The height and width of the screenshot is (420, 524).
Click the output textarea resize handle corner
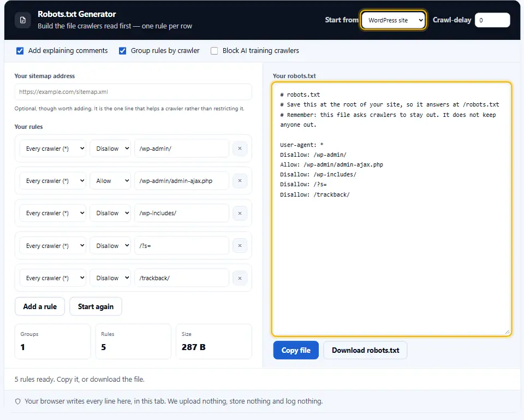[x=507, y=332]
